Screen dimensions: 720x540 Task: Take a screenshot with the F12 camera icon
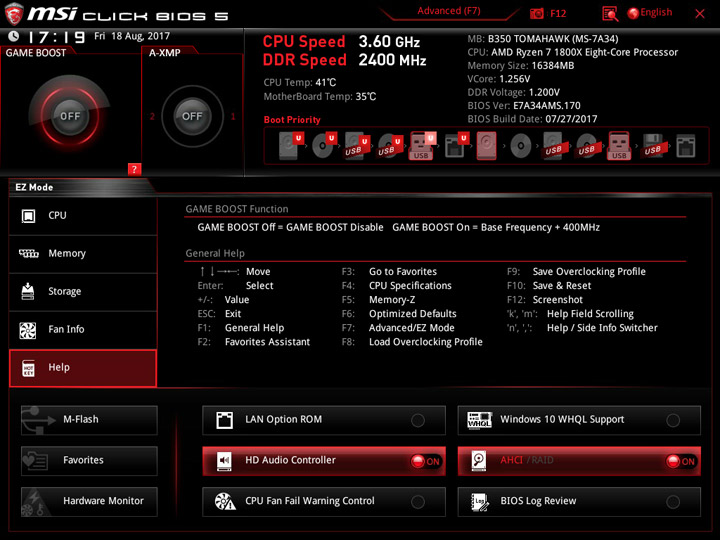coord(536,13)
